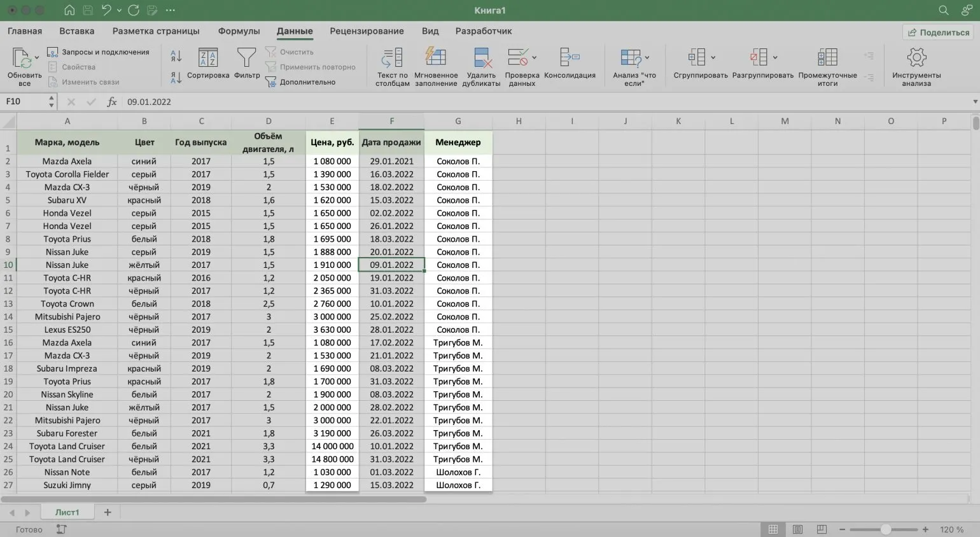
Task: Switch to page break preview view
Action: pyautogui.click(x=822, y=529)
